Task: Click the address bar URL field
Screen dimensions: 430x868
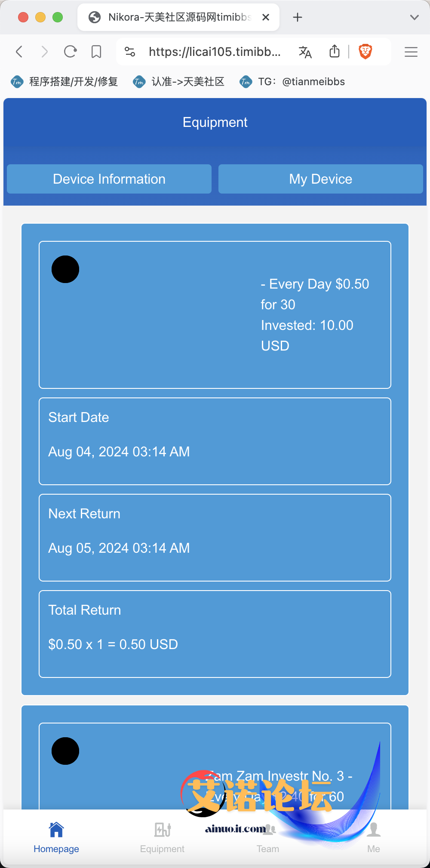Action: pos(215,52)
